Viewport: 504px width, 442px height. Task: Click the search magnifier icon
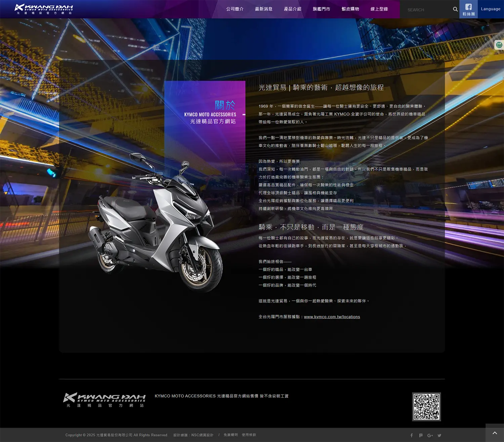(x=455, y=9)
